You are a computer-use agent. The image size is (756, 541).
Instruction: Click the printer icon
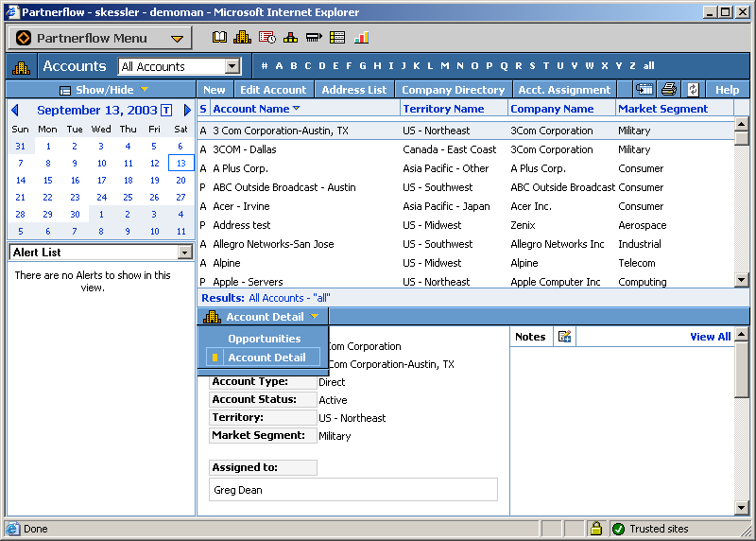click(669, 89)
